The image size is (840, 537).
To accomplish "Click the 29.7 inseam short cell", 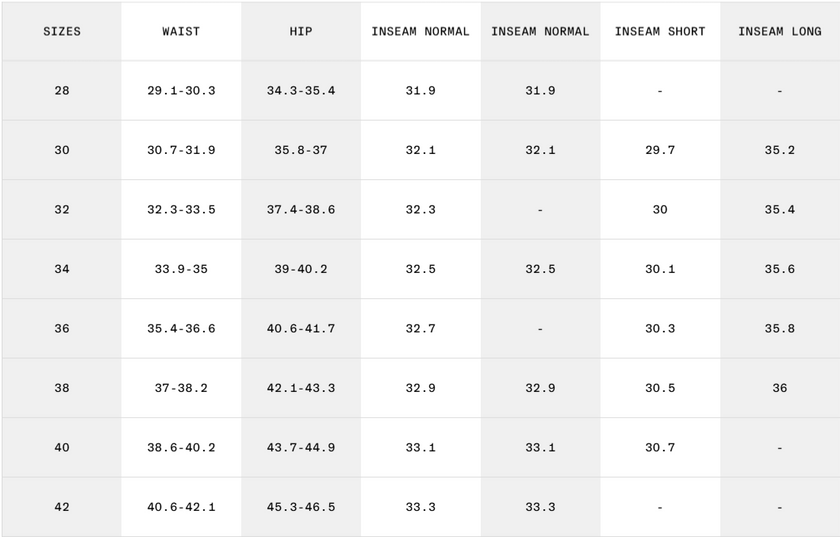I will coord(660,150).
